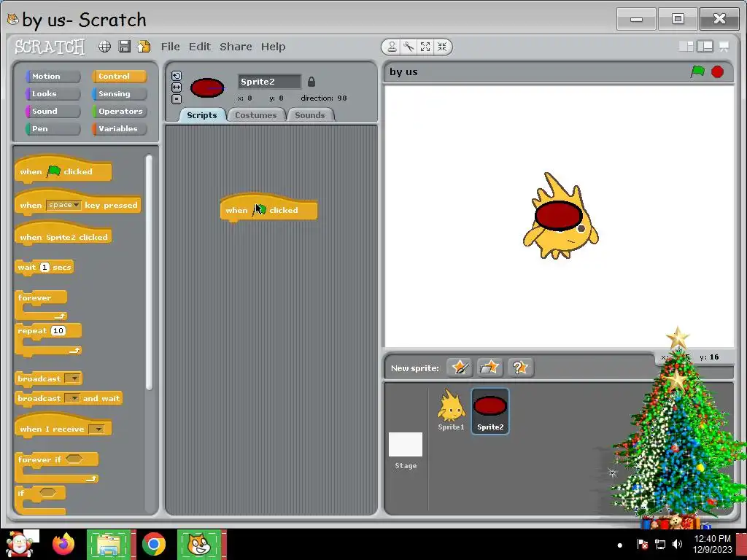The height and width of the screenshot is (560, 747).
Task: Switch to the Sounds tab
Action: coord(309,115)
